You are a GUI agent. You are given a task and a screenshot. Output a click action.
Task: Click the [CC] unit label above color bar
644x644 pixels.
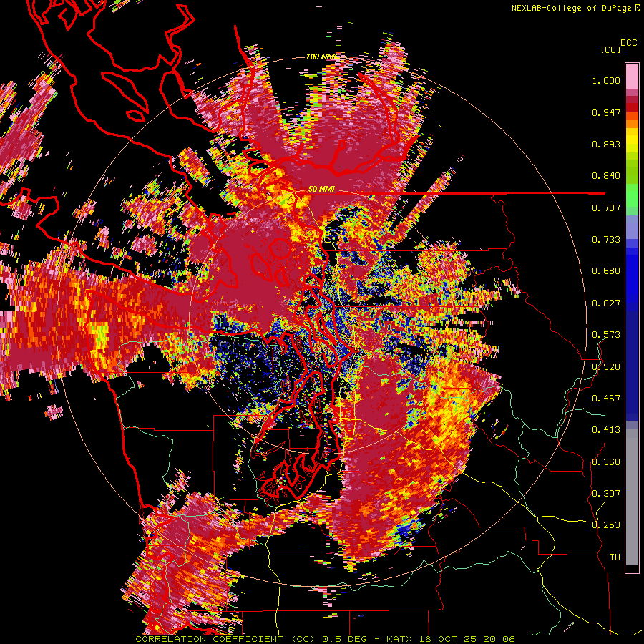tap(610, 49)
